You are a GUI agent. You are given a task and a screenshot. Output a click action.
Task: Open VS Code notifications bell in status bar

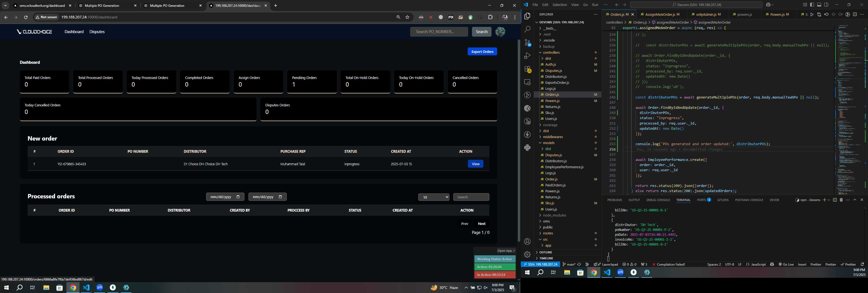click(862, 264)
